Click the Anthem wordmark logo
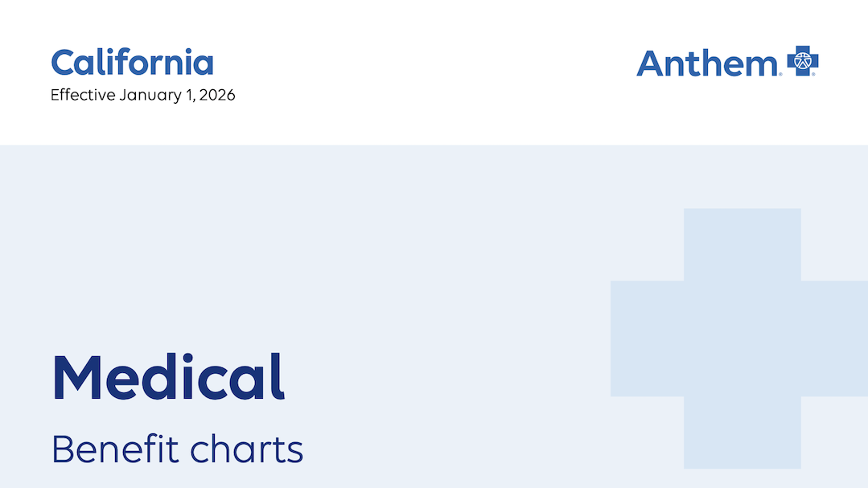Image resolution: width=868 pixels, height=488 pixels. pos(706,63)
